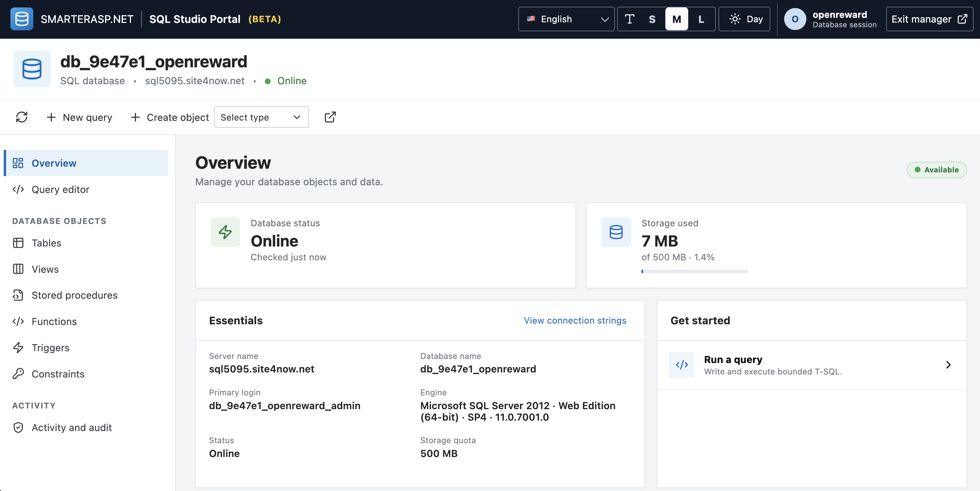Click the code icon beside Run a query
This screenshot has height=491, width=980.
682,365
